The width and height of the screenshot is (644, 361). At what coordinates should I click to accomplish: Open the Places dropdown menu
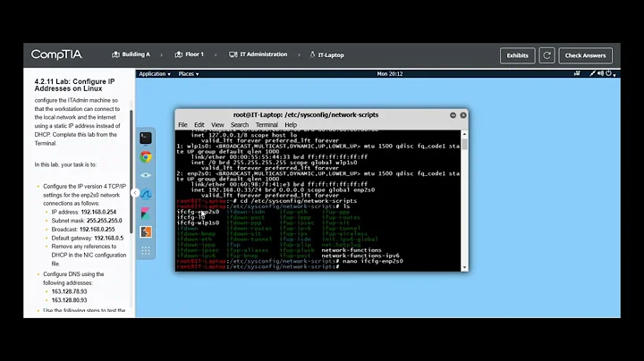pos(189,74)
